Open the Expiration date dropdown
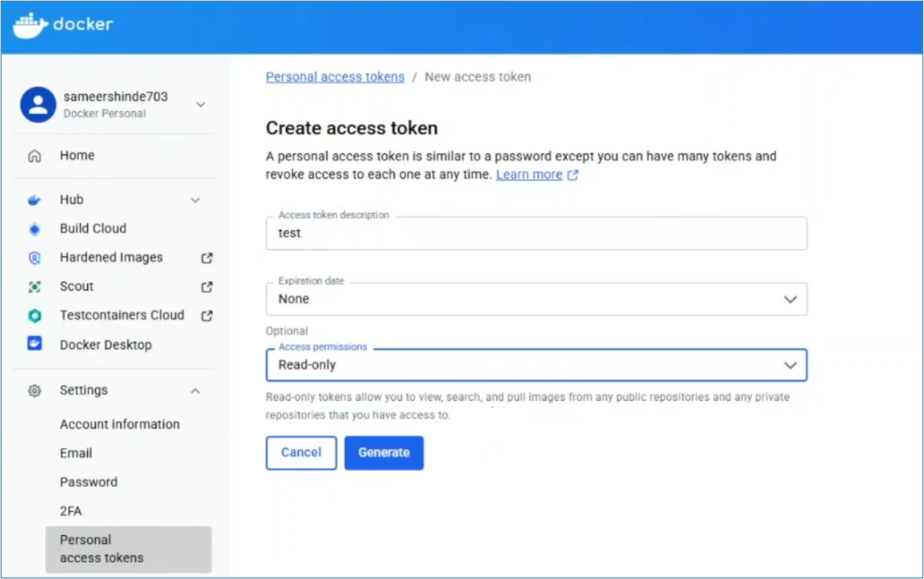 [536, 299]
